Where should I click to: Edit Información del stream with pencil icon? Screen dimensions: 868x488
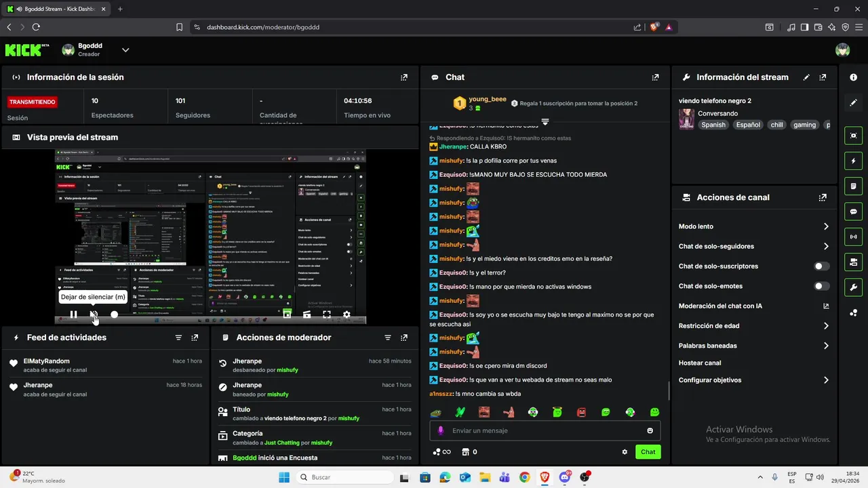pos(806,77)
